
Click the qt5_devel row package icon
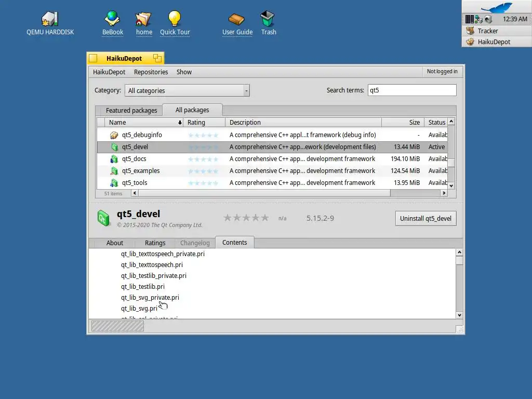[x=114, y=147]
